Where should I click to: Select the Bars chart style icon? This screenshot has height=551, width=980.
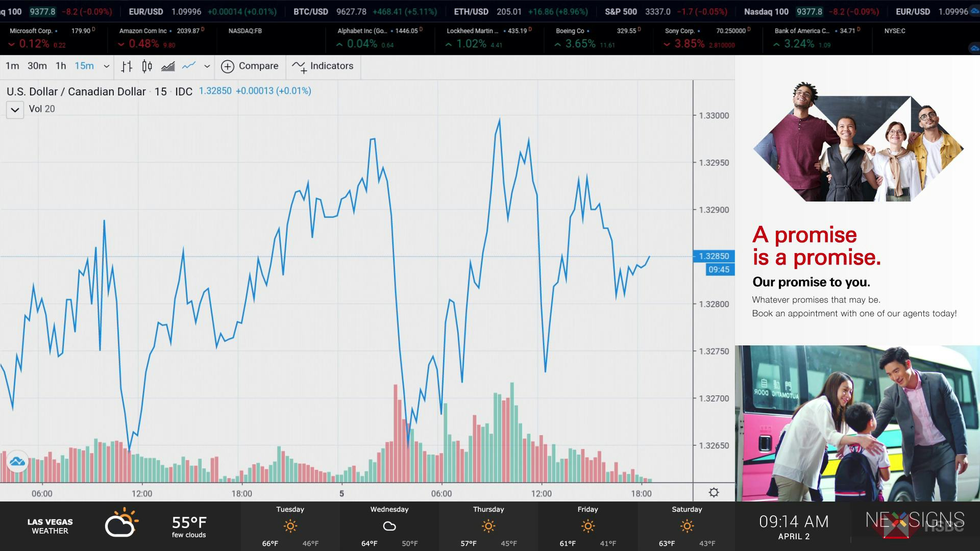click(127, 66)
